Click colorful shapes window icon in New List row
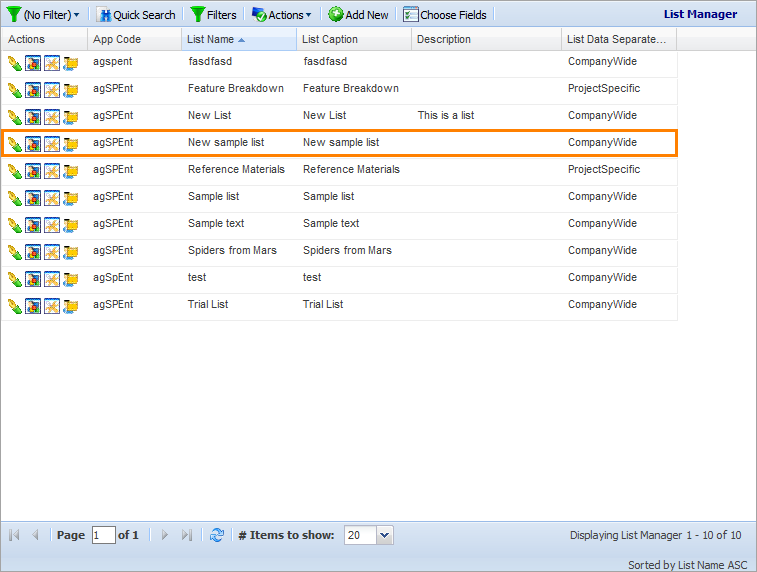The height and width of the screenshot is (572, 757). [33, 117]
